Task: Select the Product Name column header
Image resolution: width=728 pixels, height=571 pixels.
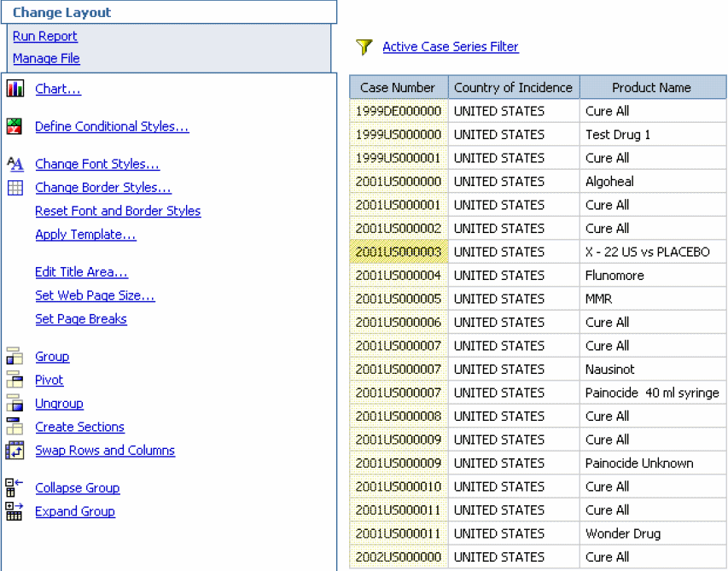Action: coord(653,87)
